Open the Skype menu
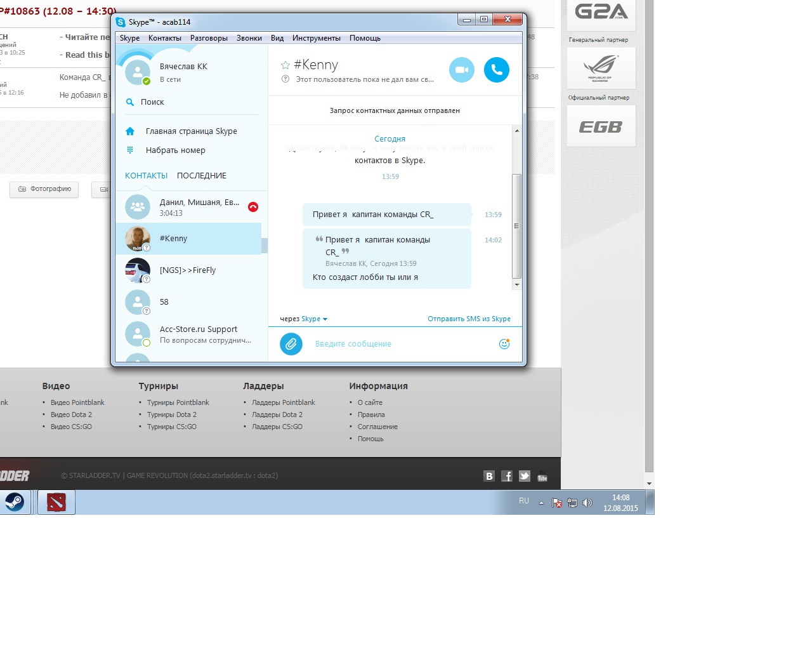The image size is (812, 650). (x=129, y=38)
